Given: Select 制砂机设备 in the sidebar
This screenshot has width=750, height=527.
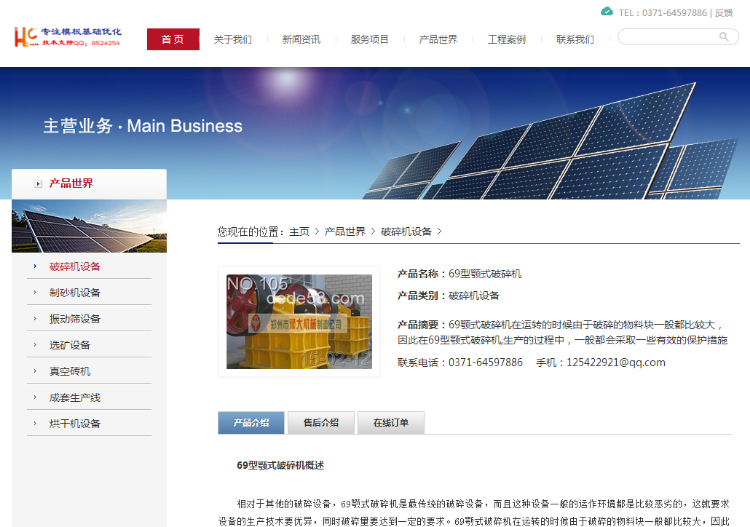Looking at the screenshot, I should pyautogui.click(x=75, y=292).
